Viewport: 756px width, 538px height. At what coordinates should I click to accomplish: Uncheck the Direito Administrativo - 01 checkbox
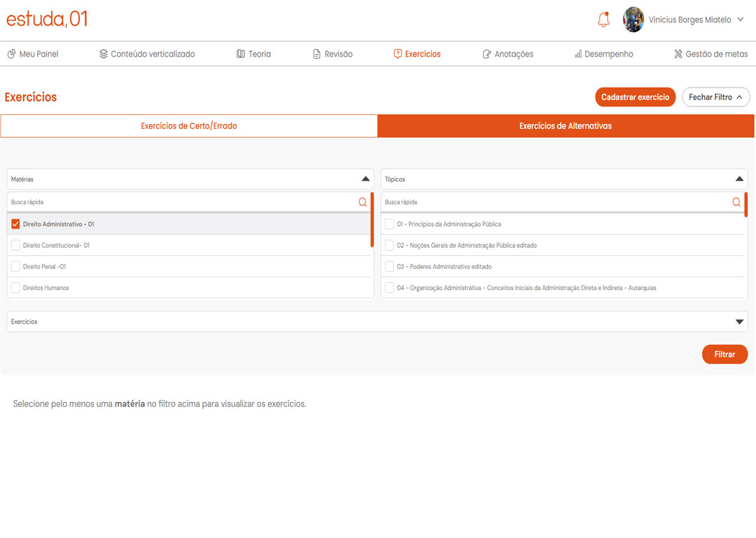pos(15,224)
